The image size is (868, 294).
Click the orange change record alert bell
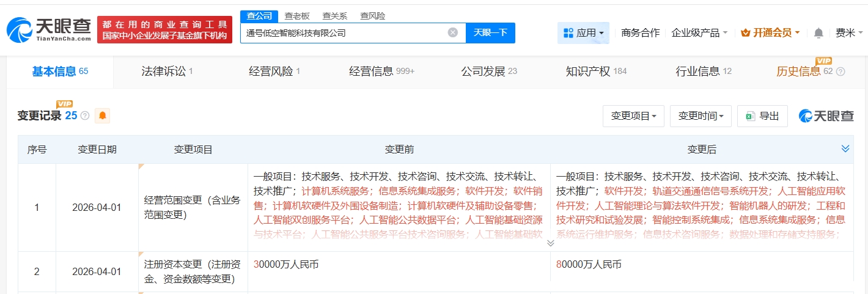(103, 116)
